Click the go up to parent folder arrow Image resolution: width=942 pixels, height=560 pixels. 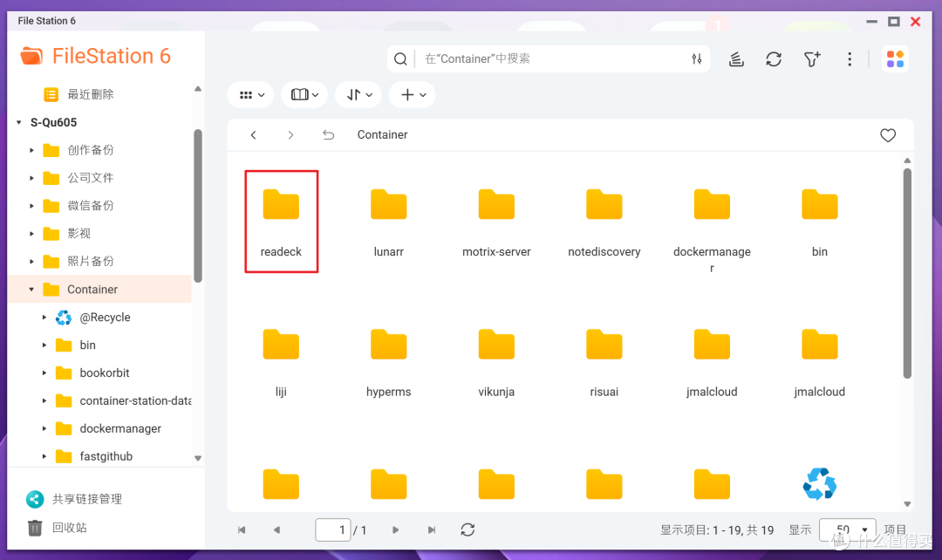point(328,134)
